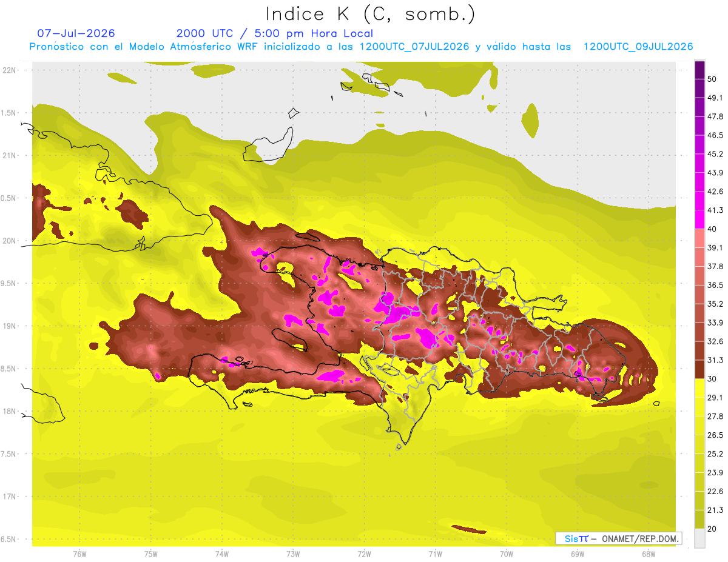Click the "20" color scale value
Viewport: 728px width, 562px height.
click(x=712, y=529)
